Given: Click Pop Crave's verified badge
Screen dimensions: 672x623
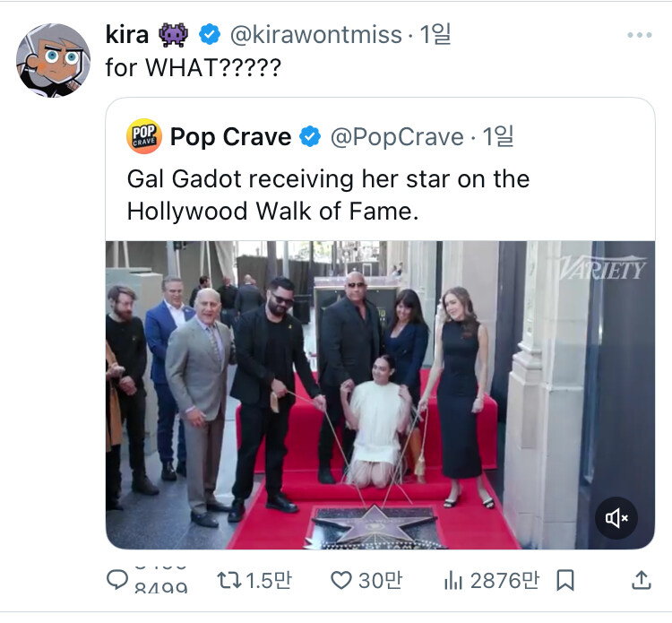Looking at the screenshot, I should 310,137.
